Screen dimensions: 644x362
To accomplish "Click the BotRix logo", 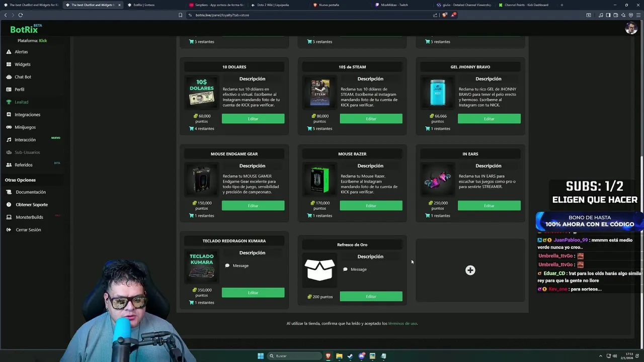I will (x=25, y=29).
